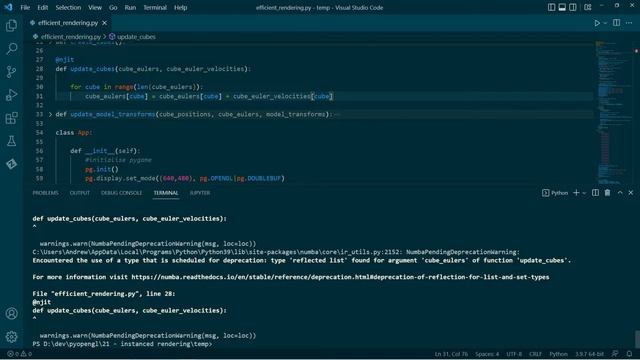Toggle secondary sidebar layout icon
Viewport: 640px width, 360px height.
click(x=573, y=7)
